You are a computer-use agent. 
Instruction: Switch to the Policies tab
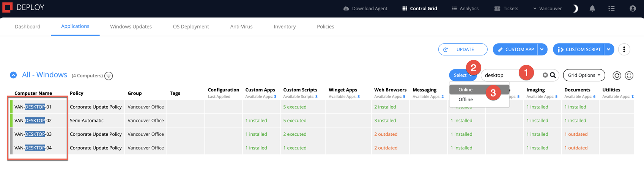click(326, 27)
